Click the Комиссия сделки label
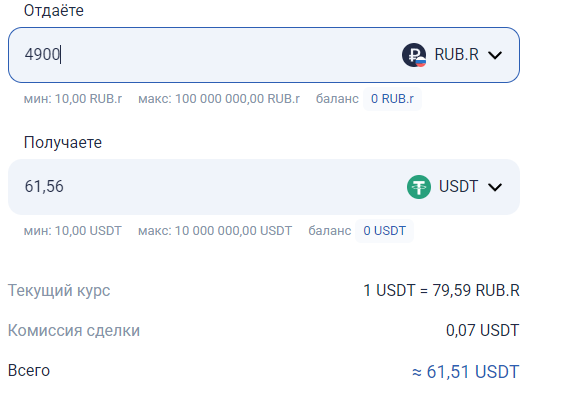Screen dimensions: 586x408 point(74,330)
